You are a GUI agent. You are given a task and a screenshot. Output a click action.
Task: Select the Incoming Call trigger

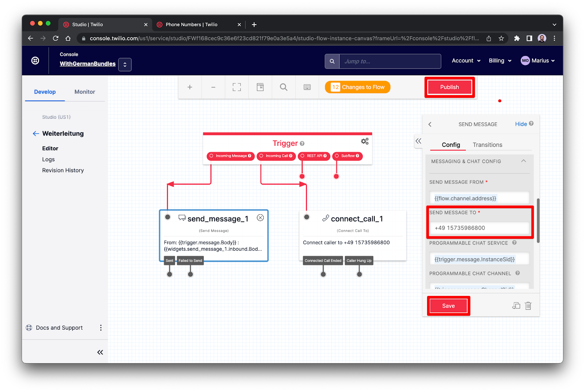coord(276,156)
